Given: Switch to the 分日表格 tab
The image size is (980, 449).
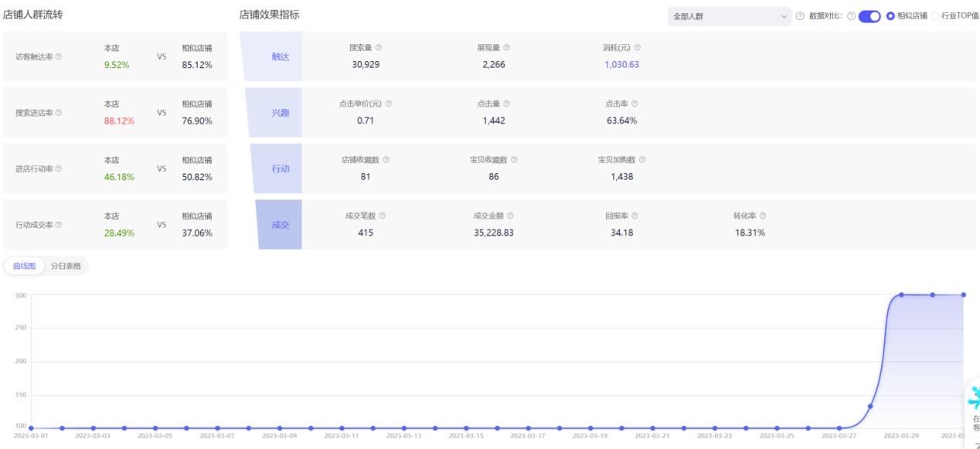Looking at the screenshot, I should coord(66,266).
